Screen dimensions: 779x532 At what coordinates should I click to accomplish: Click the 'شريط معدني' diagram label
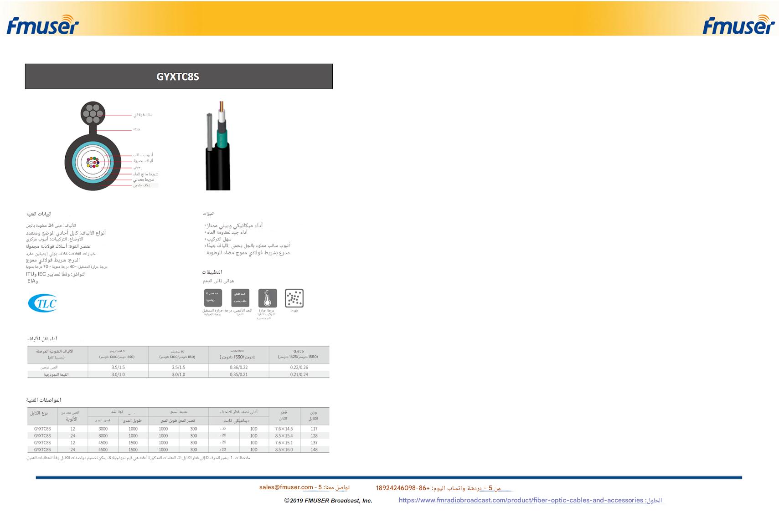pos(144,179)
